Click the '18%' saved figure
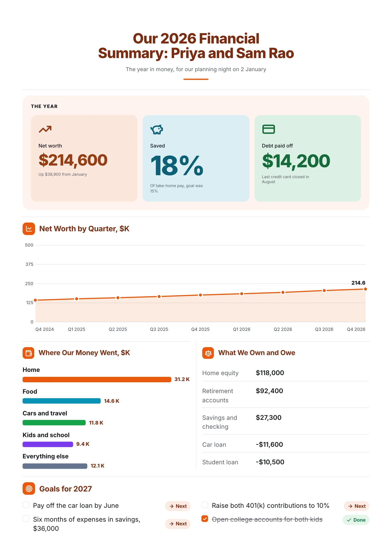 tap(177, 166)
